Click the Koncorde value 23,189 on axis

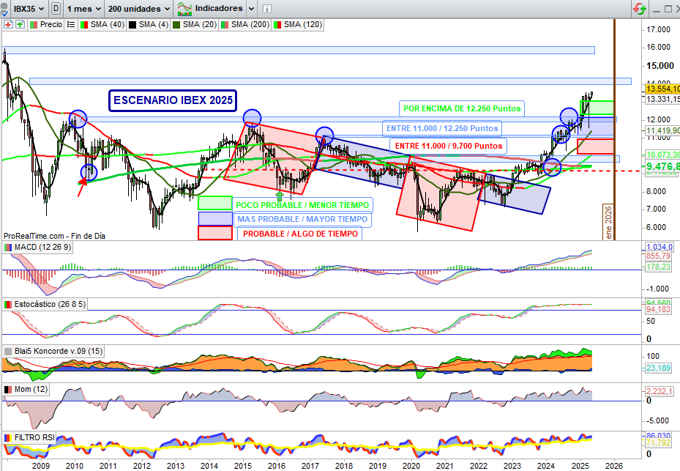[658, 368]
